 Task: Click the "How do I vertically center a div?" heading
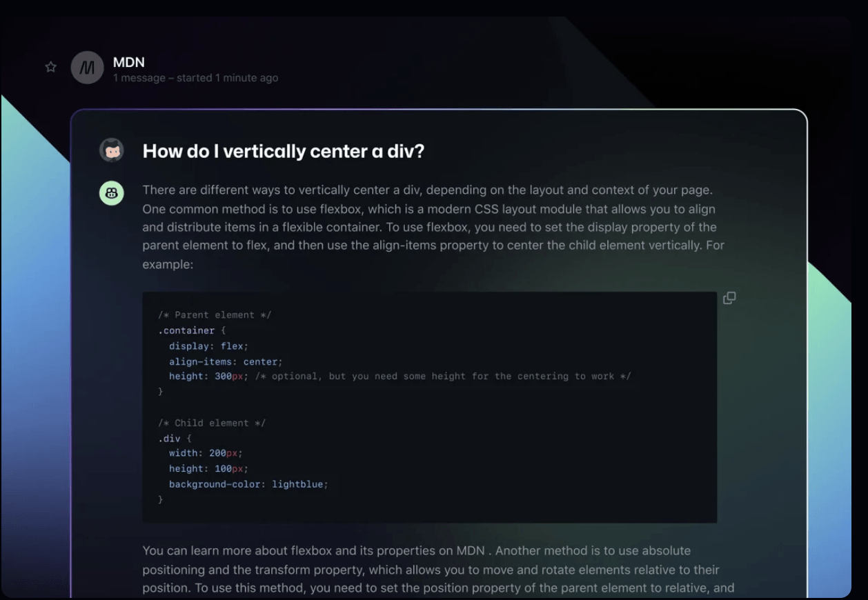point(283,151)
